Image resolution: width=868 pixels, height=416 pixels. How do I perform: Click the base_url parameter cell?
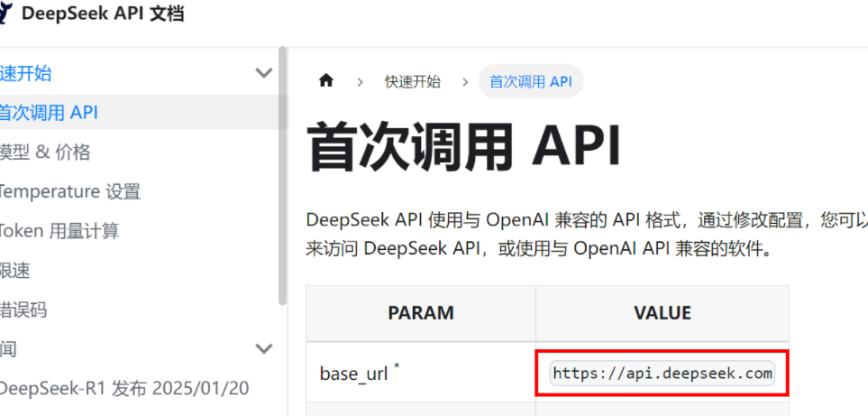click(x=421, y=374)
